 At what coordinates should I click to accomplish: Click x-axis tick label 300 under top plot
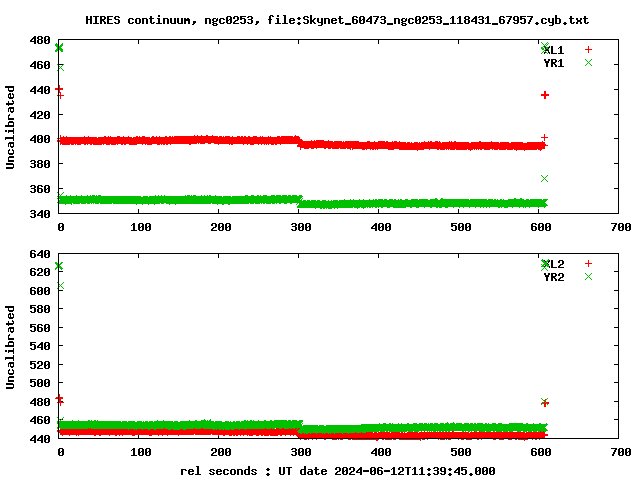(301, 227)
